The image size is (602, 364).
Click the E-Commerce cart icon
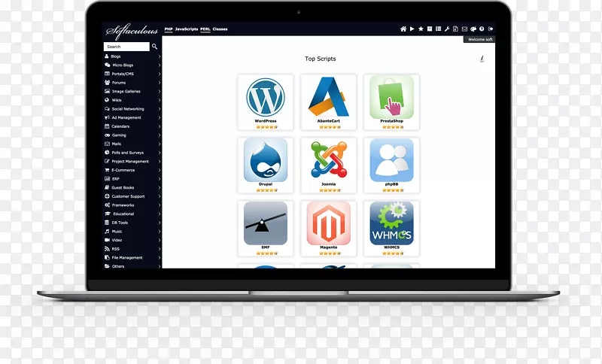[107, 170]
